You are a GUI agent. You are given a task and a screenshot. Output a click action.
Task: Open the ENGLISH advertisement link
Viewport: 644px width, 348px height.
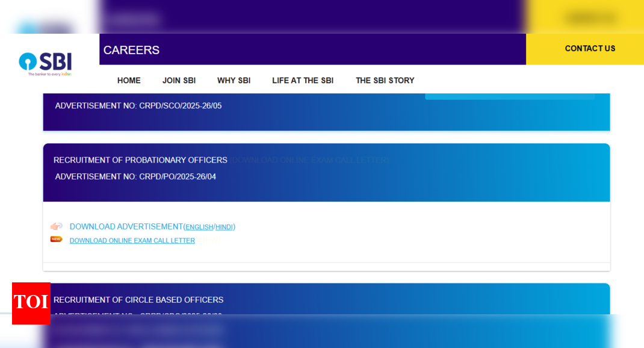click(x=199, y=227)
